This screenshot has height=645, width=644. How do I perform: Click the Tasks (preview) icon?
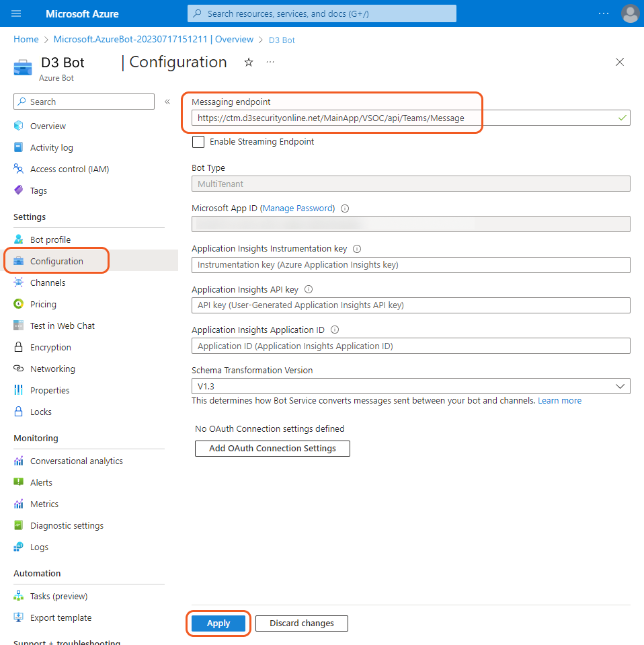(19, 596)
